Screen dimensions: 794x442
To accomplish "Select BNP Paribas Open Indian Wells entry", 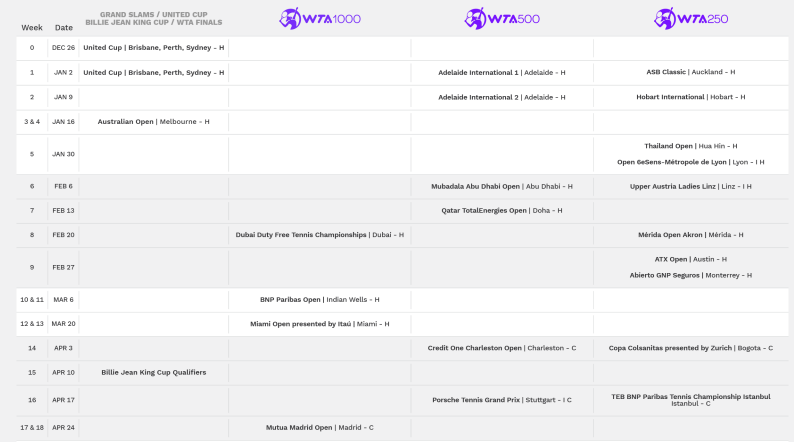I will click(320, 300).
